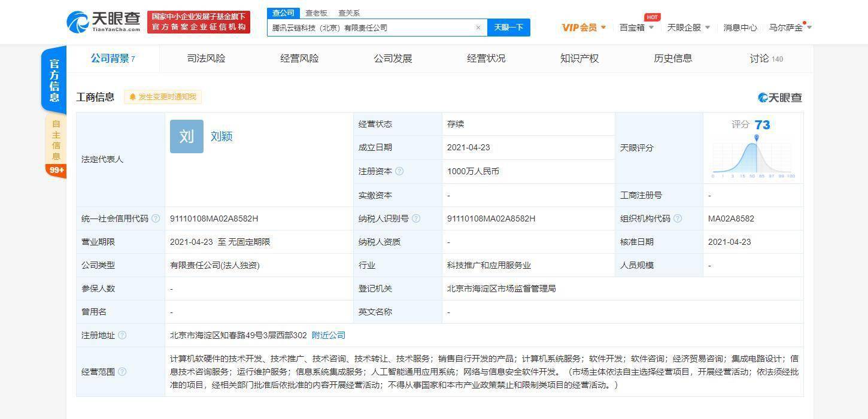Click the company type 有限责任公司(法人独资)
Image resolution: width=868 pixels, height=419 pixels.
215,265
